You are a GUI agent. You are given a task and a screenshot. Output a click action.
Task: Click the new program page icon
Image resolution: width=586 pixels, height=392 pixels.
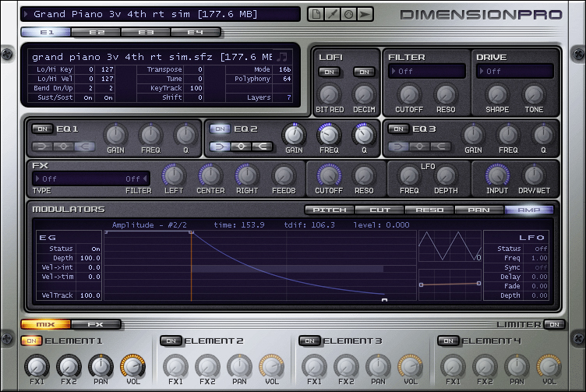[x=315, y=14]
